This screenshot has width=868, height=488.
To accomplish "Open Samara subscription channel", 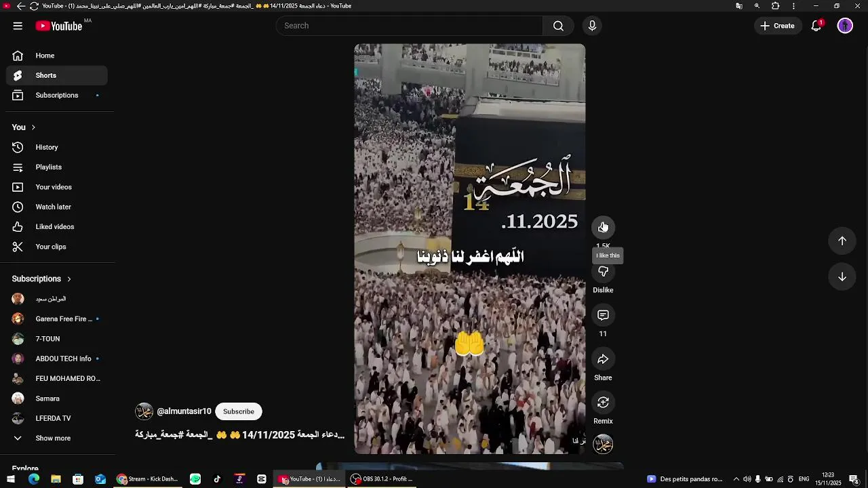I will (x=57, y=399).
